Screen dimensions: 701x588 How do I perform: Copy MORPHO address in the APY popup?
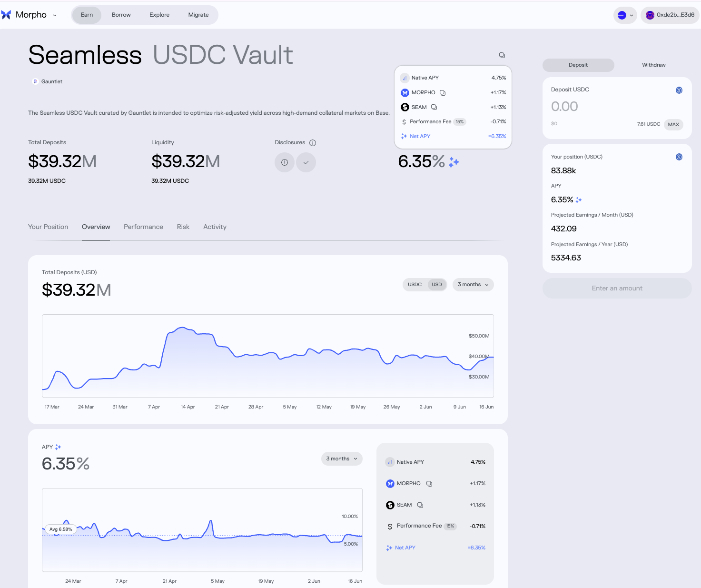pyautogui.click(x=443, y=93)
